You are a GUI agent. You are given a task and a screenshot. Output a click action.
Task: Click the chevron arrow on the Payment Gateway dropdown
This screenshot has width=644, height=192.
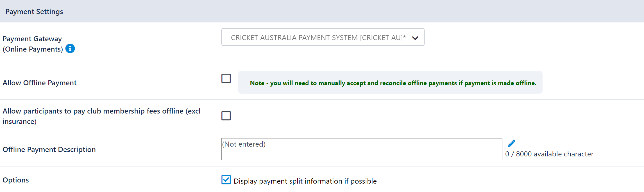415,38
